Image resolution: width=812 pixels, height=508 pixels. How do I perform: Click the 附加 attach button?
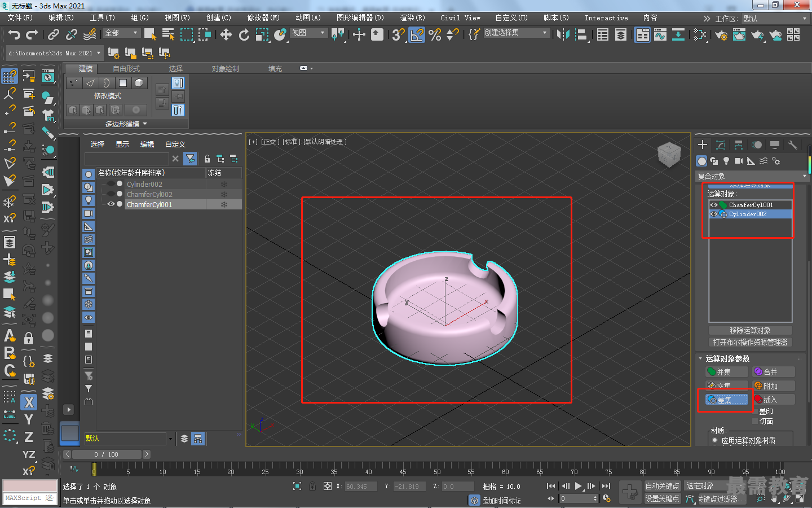pyautogui.click(x=774, y=386)
